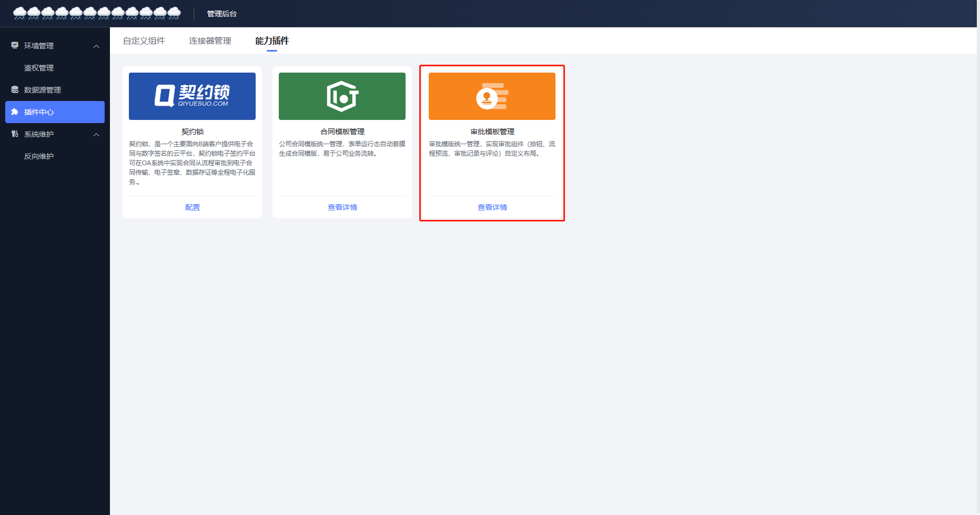Switch to the 自定义组件 tab

144,41
